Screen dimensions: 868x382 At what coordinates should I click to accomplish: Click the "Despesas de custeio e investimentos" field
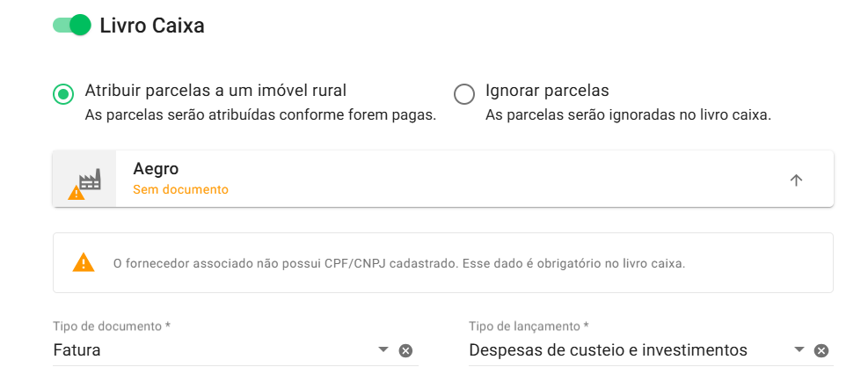pos(609,350)
